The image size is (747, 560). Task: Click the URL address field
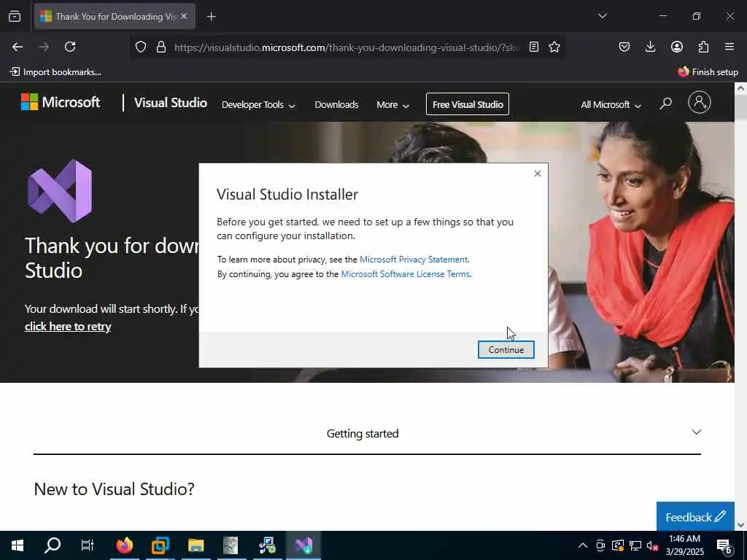tap(347, 47)
